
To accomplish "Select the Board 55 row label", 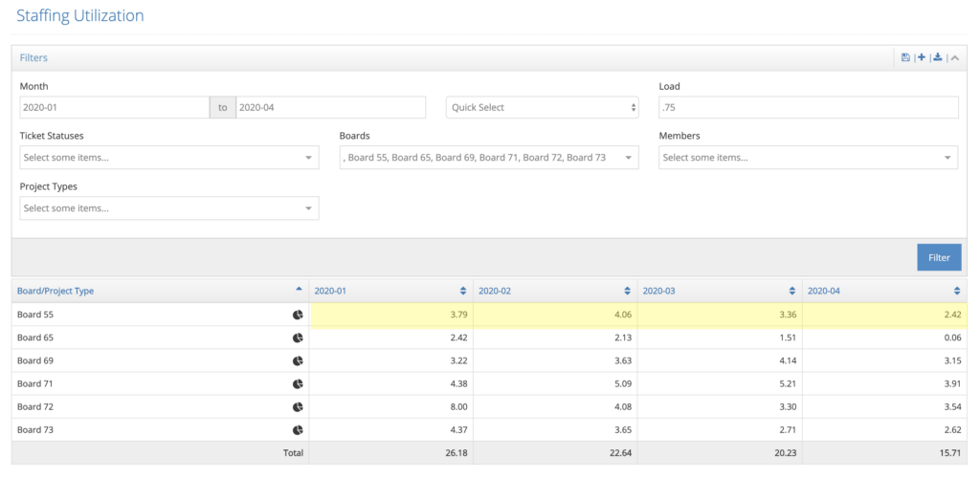I will click(35, 315).
